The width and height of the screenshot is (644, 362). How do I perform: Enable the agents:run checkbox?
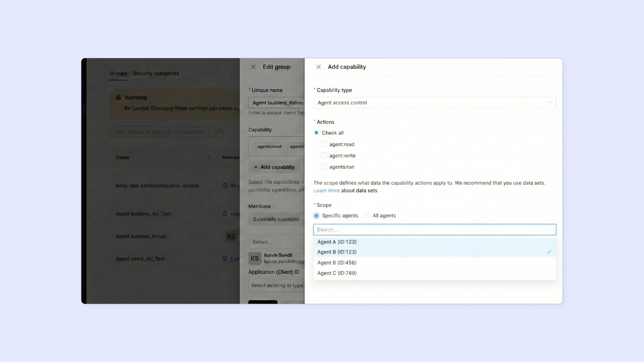[x=323, y=167]
